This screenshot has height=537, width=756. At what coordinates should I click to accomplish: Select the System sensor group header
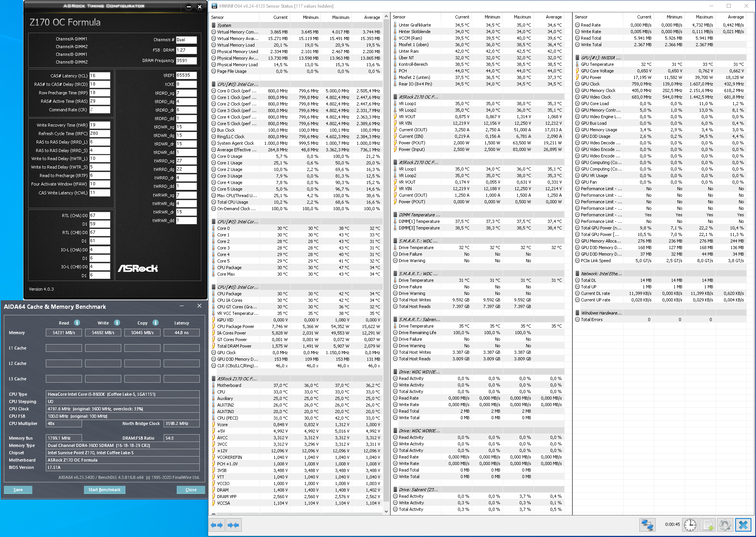point(224,25)
